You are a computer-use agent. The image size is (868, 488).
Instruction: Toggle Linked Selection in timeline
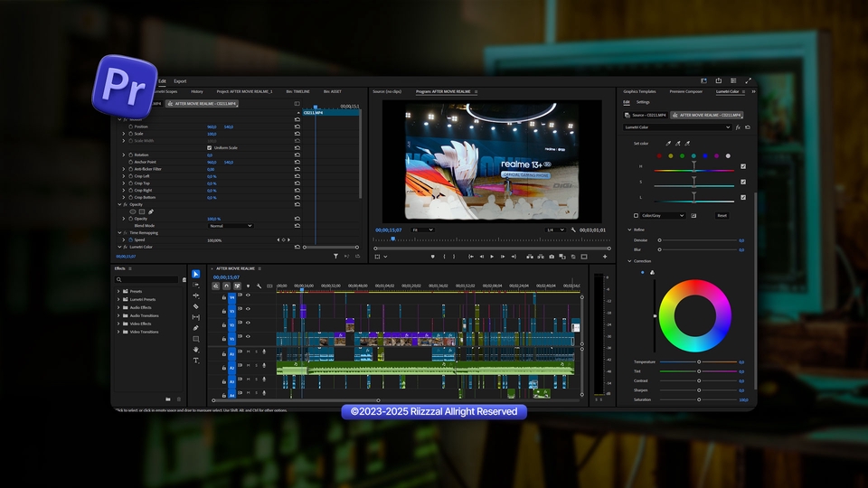(237, 286)
